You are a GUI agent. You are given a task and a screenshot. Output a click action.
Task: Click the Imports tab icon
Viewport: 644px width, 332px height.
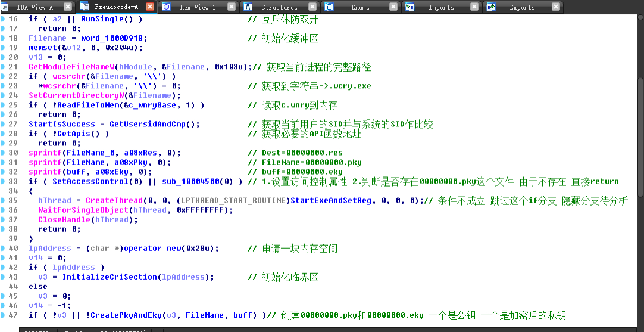[410, 7]
